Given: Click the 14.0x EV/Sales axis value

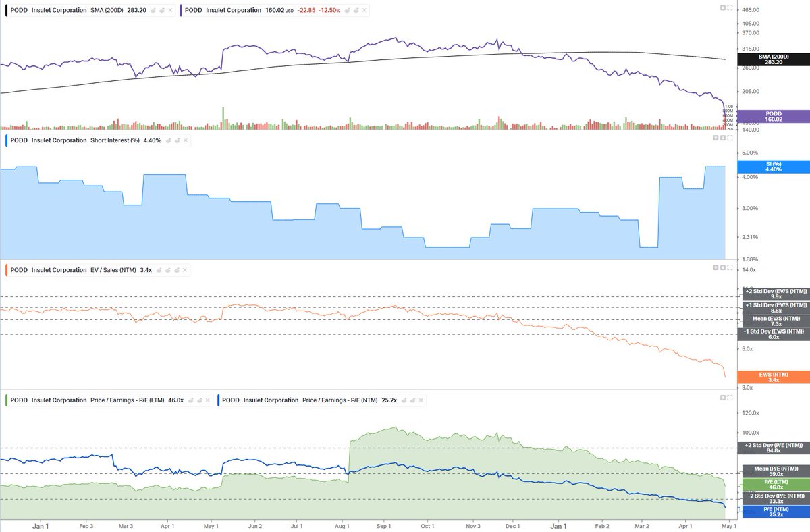Looking at the screenshot, I should click(x=749, y=270).
